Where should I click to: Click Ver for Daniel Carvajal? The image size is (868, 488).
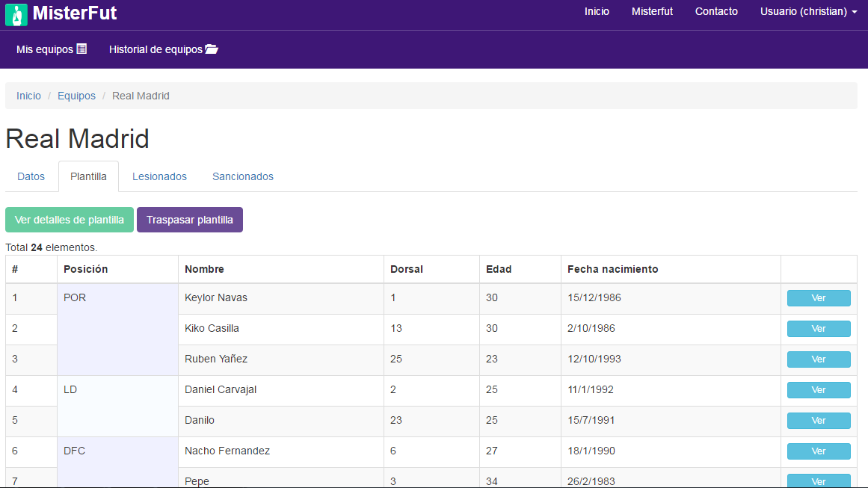(x=819, y=390)
